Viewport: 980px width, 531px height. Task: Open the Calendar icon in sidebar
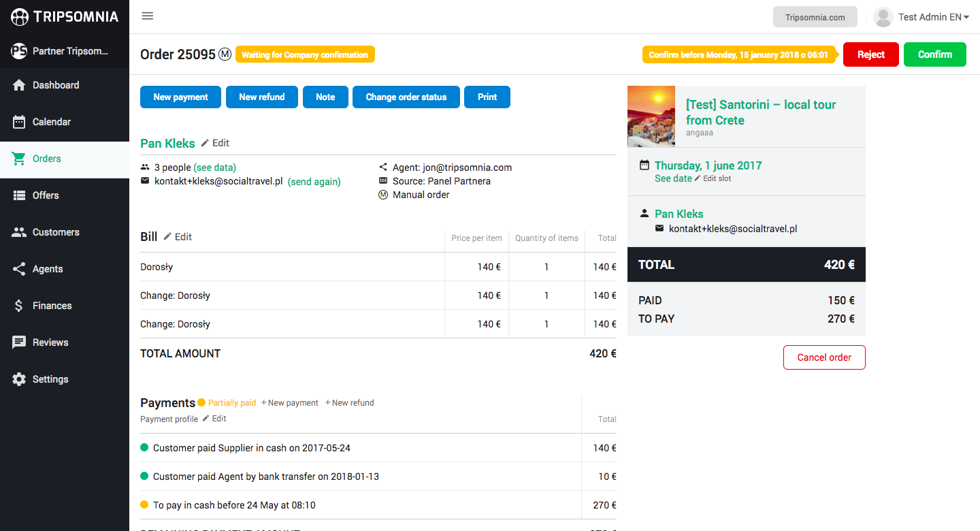point(19,122)
